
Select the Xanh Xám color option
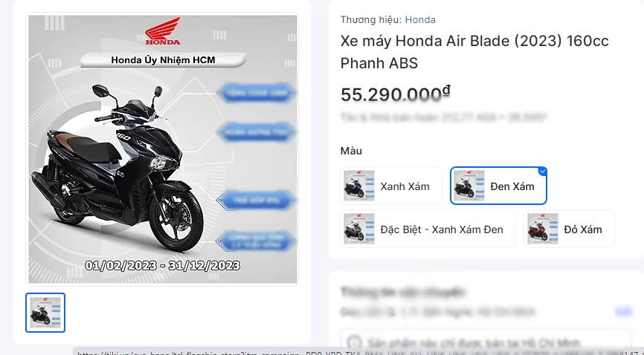click(391, 186)
